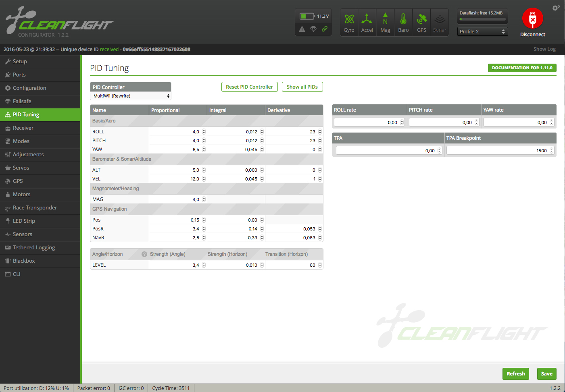Adjust the VEL Integral stepper
The width and height of the screenshot is (565, 392).
pos(262,179)
